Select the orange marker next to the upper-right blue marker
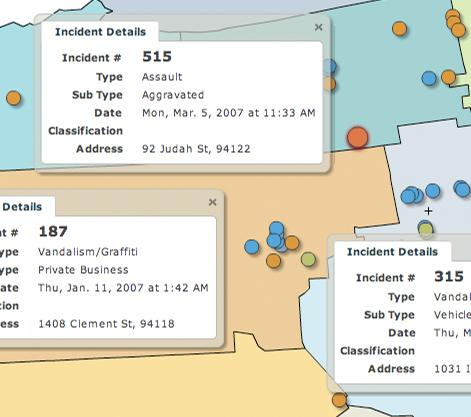 [448, 77]
